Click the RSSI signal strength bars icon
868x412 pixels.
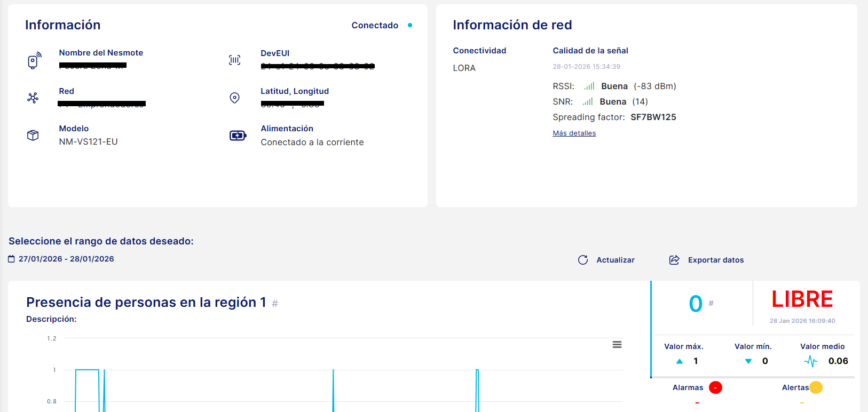click(x=589, y=86)
